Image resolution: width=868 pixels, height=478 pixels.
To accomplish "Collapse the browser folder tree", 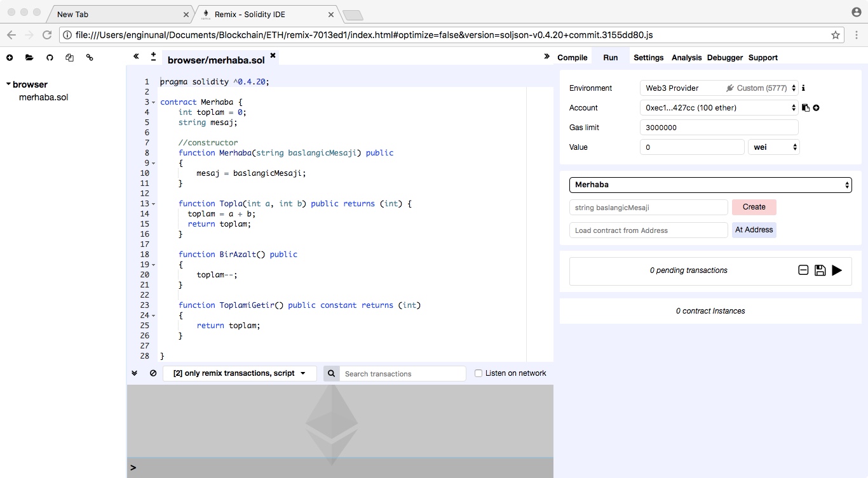I will (9, 84).
